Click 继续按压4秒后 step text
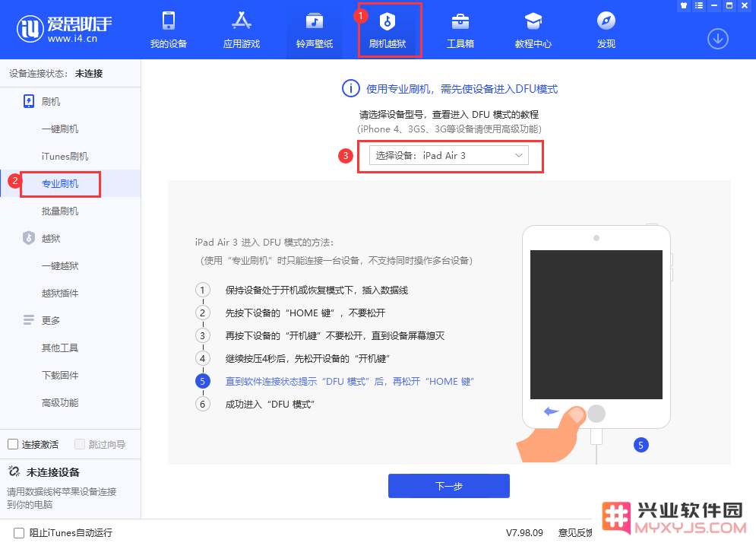Image resolution: width=756 pixels, height=546 pixels. tap(307, 359)
